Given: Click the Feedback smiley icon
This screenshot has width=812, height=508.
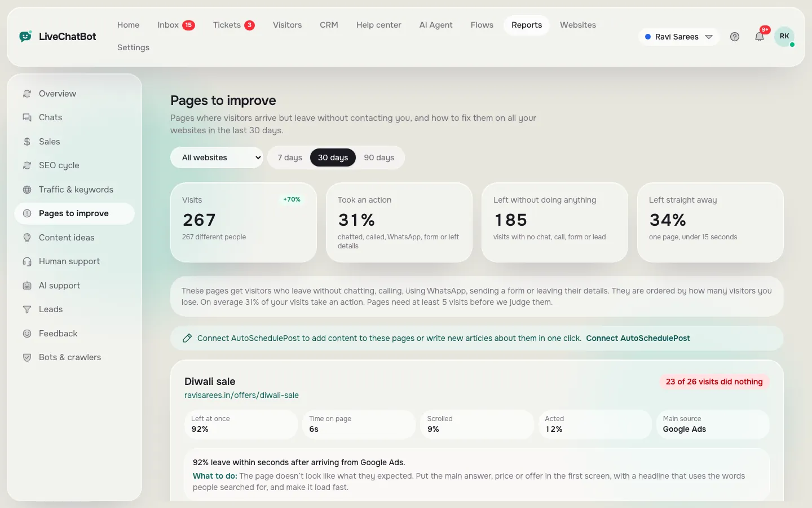Looking at the screenshot, I should click(27, 334).
